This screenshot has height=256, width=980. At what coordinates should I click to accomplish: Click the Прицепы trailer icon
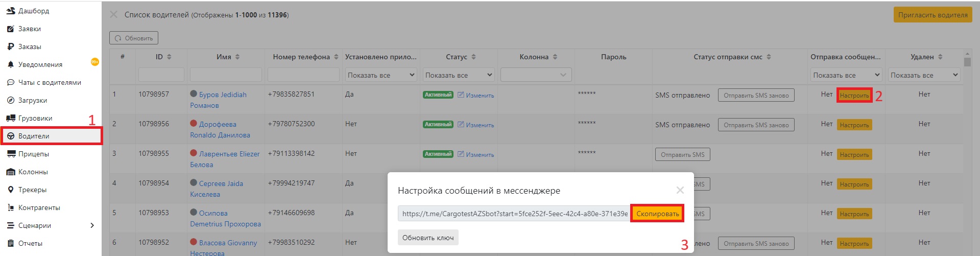pos(10,154)
